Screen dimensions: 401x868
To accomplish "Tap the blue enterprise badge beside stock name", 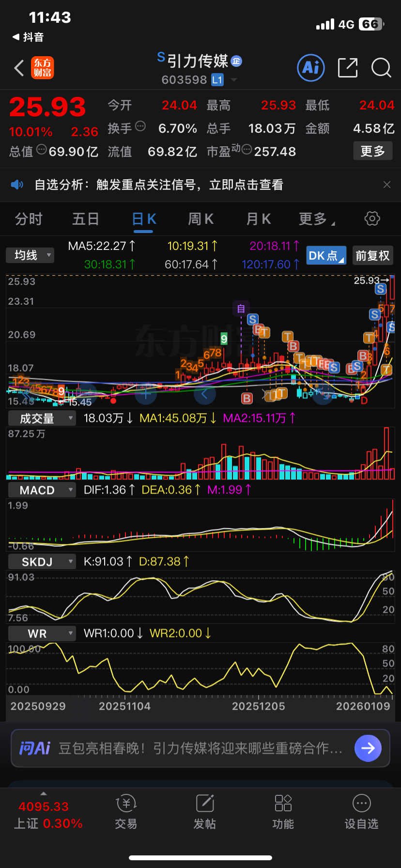I will pyautogui.click(x=236, y=61).
